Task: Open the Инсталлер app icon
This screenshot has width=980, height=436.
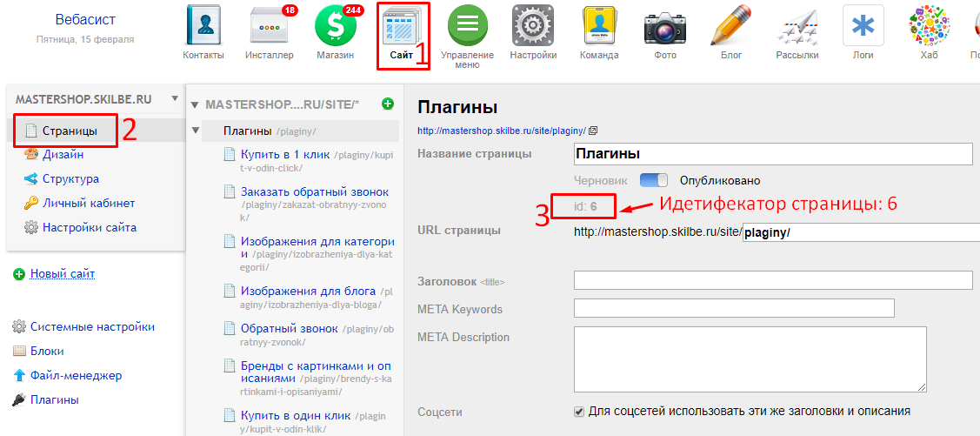Action: 270,25
